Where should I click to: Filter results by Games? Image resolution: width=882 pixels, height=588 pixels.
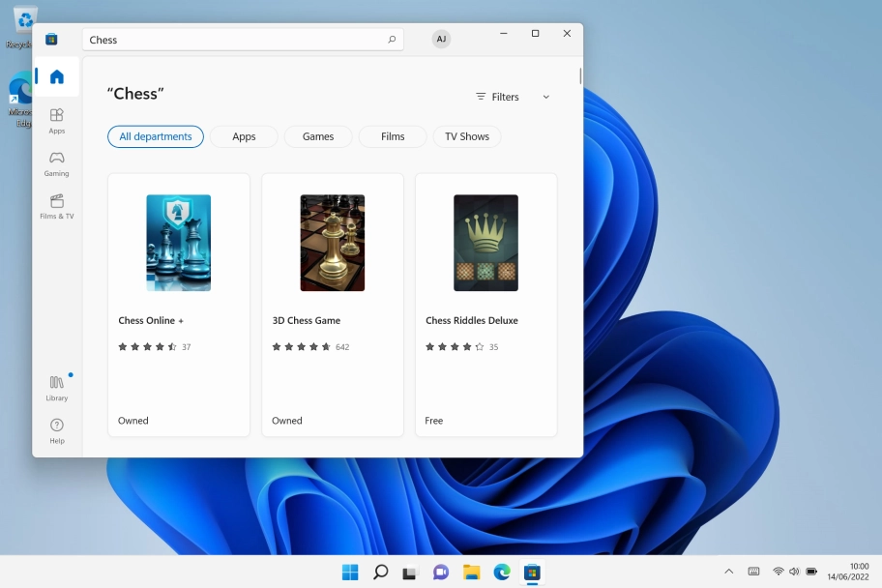[318, 136]
